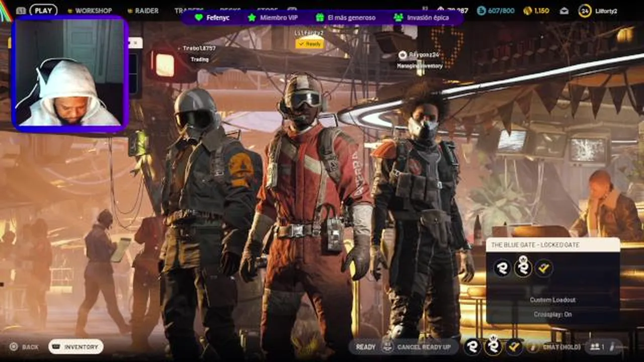Open the mail envelope icon
The image size is (644, 362).
point(564,11)
